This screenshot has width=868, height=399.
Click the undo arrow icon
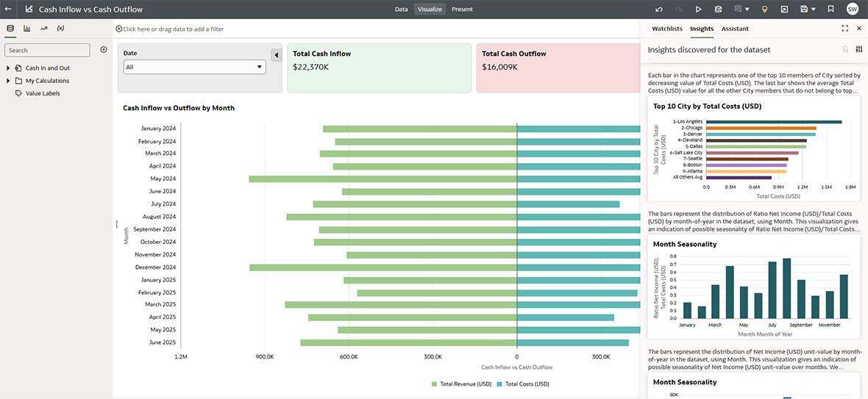pos(659,10)
